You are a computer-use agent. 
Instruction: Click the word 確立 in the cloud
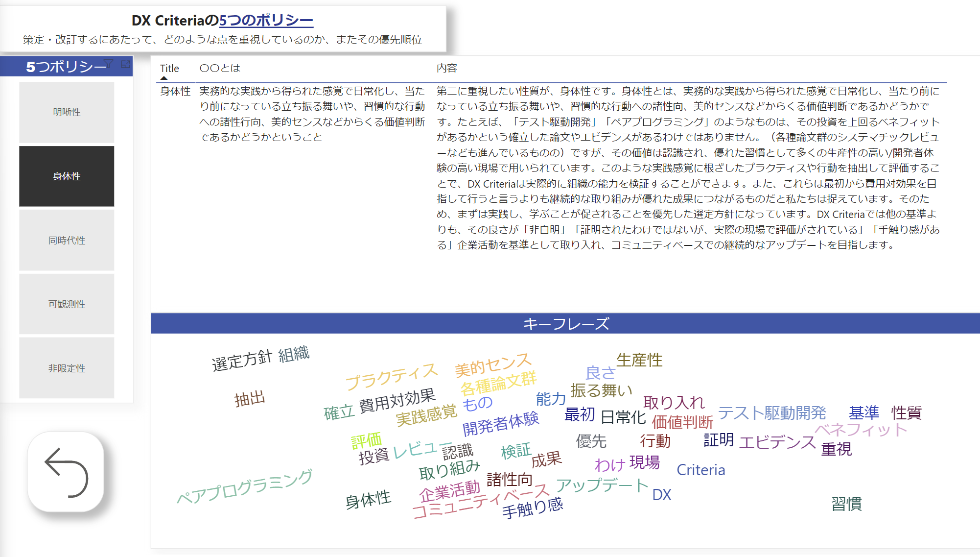point(339,412)
